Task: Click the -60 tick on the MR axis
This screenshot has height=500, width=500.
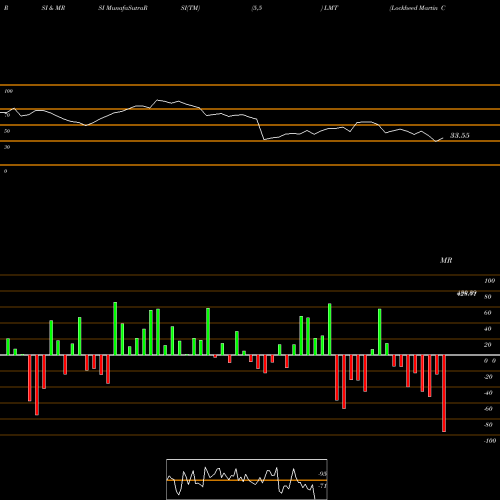Action: tap(488, 409)
